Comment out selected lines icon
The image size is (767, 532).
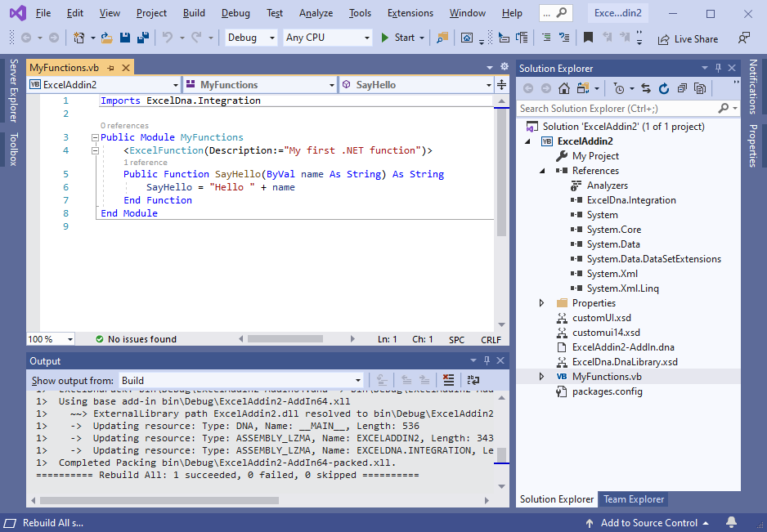(546, 38)
